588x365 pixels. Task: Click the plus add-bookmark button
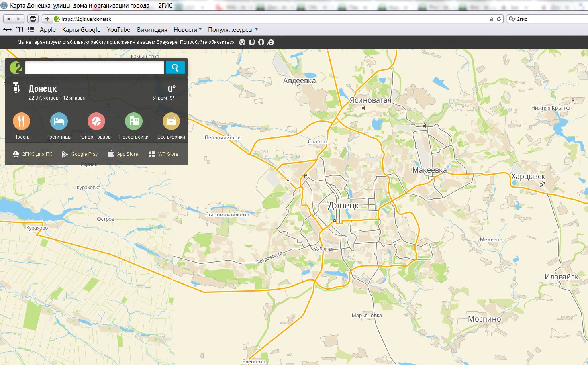47,19
